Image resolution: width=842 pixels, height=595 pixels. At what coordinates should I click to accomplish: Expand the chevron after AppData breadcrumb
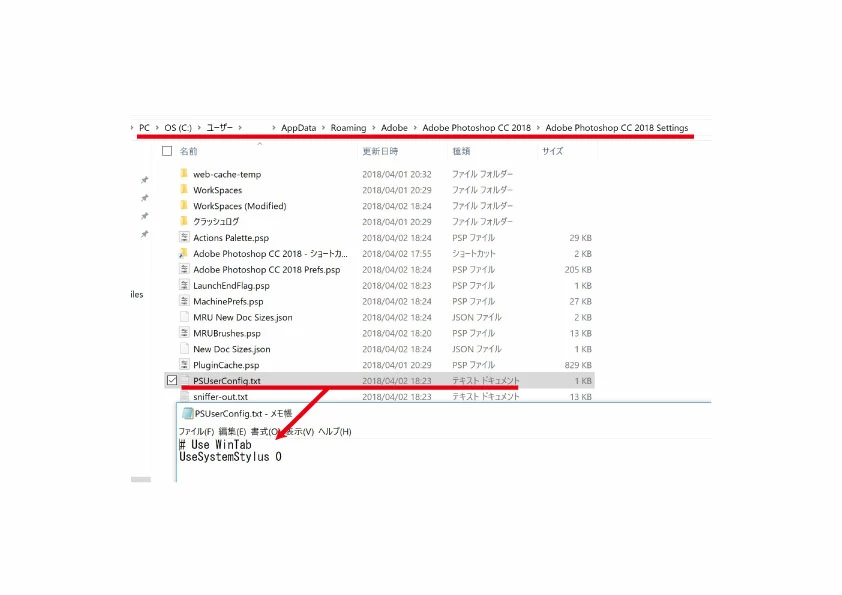(x=323, y=128)
